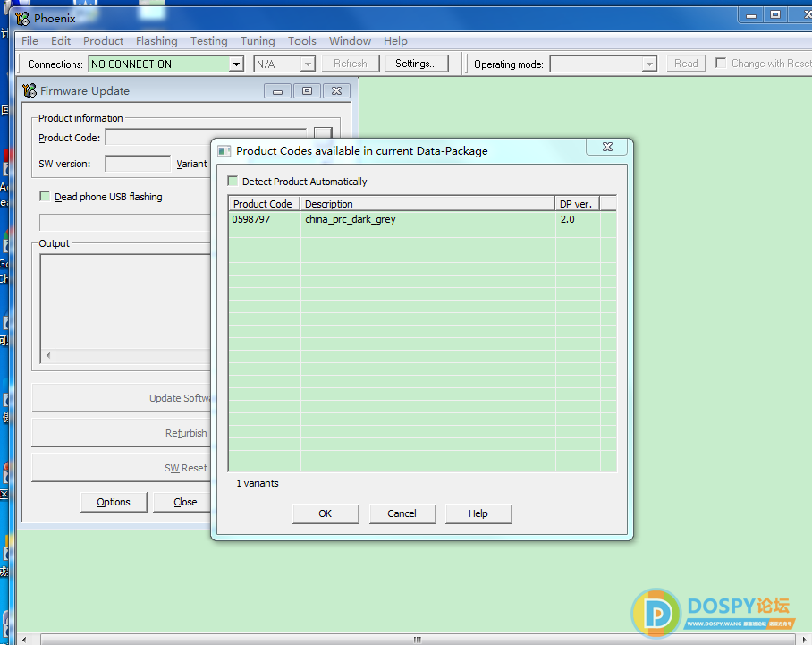Viewport: 812px width, 645px height.
Task: Open the Edit menu
Action: (61, 41)
